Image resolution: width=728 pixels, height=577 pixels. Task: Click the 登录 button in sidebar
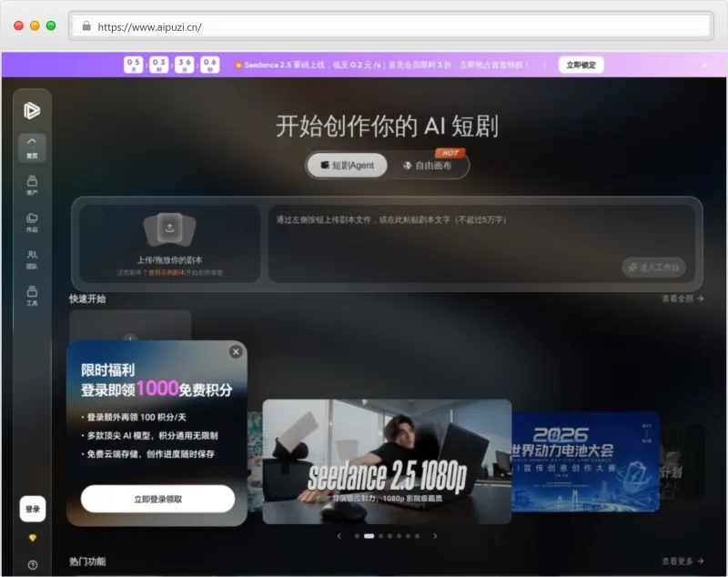pyautogui.click(x=33, y=509)
